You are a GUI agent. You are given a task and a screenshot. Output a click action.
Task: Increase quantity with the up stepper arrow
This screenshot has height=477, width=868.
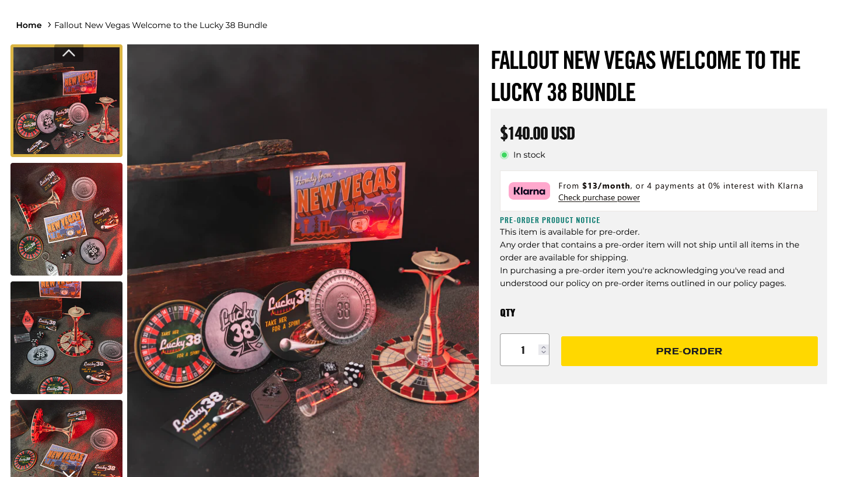[544, 347]
